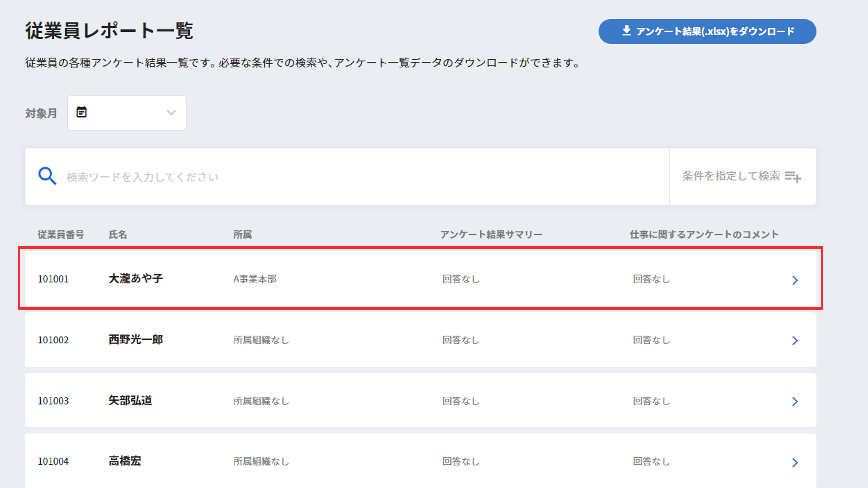This screenshot has height=488, width=868.
Task: Click the download arrow icon in blue button
Action: [x=626, y=31]
